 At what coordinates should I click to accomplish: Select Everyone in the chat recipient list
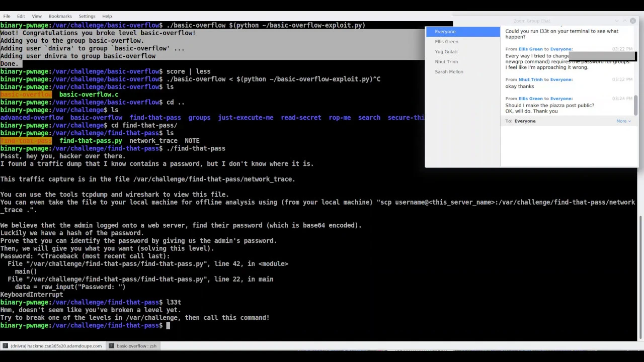tap(463, 32)
